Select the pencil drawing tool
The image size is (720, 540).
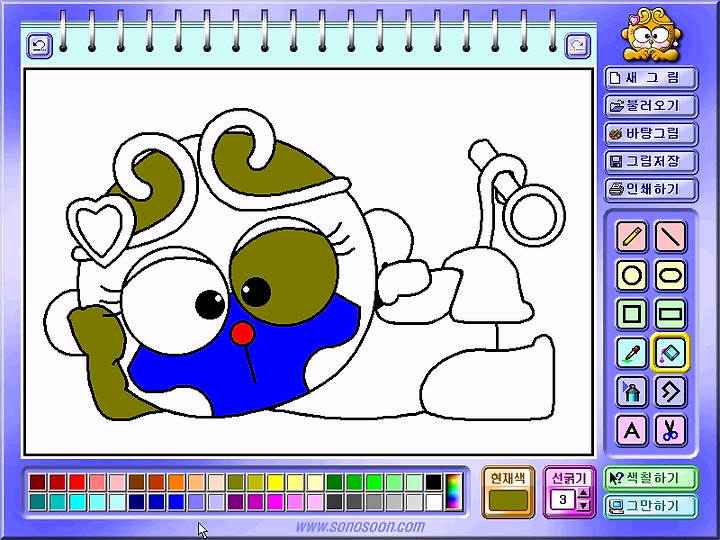click(x=631, y=236)
